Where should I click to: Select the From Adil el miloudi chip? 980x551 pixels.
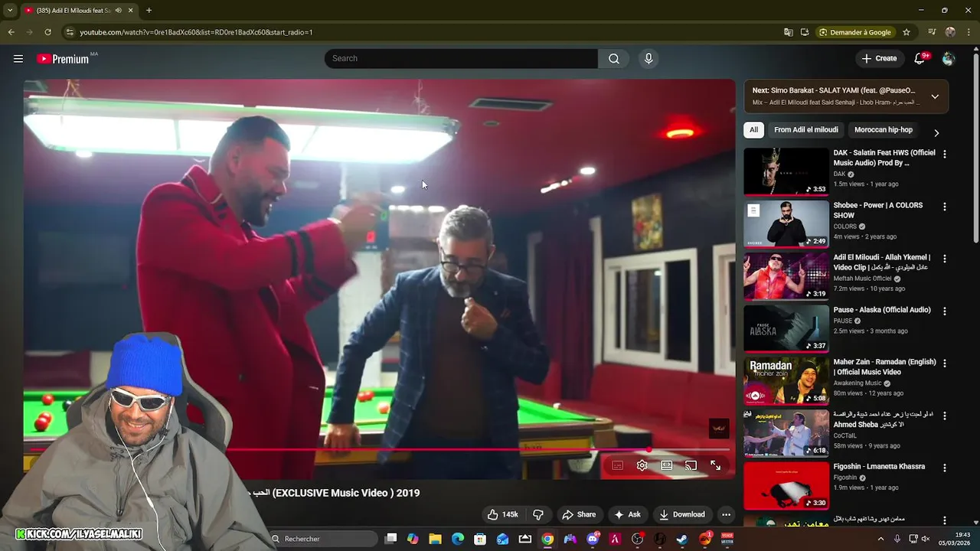coord(806,130)
